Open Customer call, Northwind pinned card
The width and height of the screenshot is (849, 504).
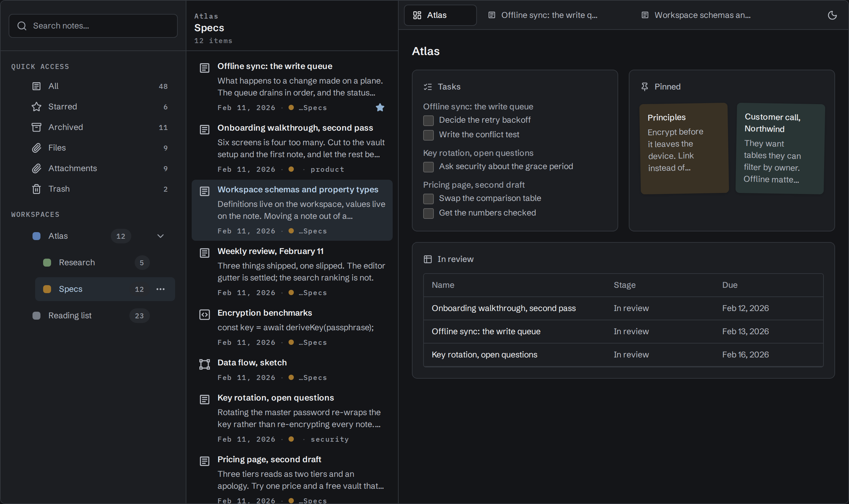780,149
